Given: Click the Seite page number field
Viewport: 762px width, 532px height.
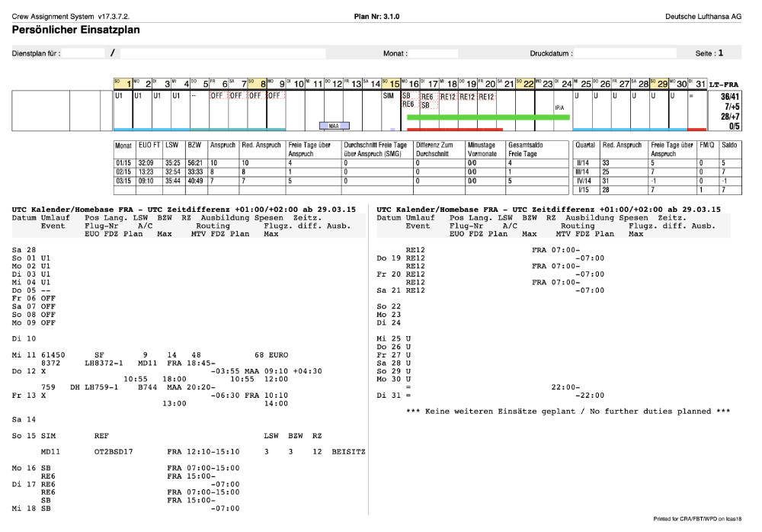Looking at the screenshot, I should (x=720, y=54).
